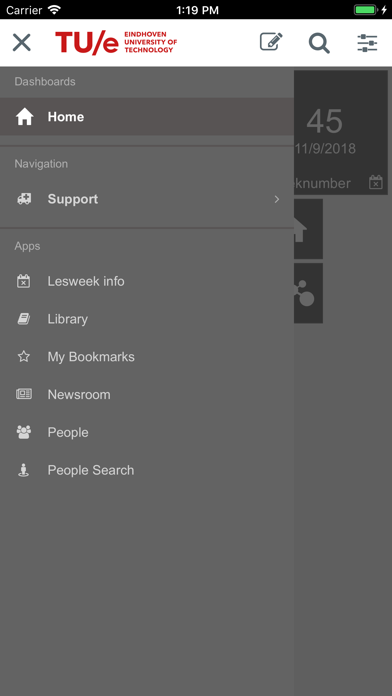Tap the battery indicator in status bar
The width and height of the screenshot is (392, 696).
pyautogui.click(x=366, y=10)
